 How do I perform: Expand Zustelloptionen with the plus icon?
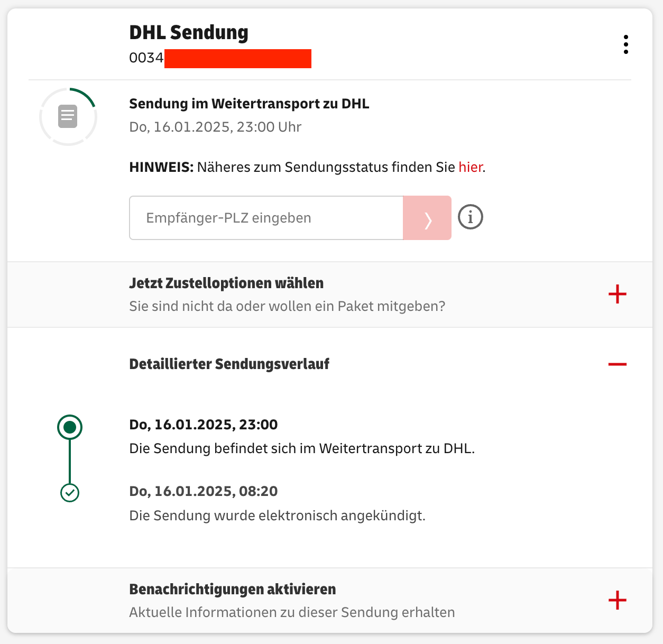click(618, 294)
